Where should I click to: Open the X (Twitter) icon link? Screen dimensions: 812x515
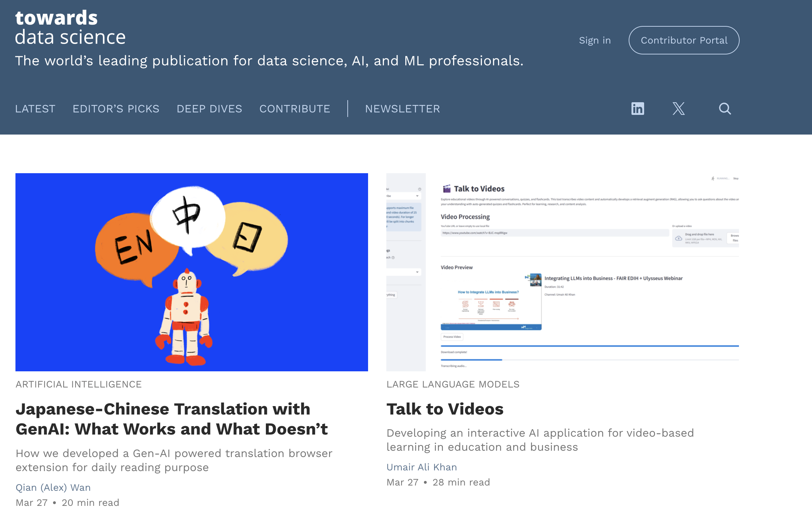(x=679, y=109)
